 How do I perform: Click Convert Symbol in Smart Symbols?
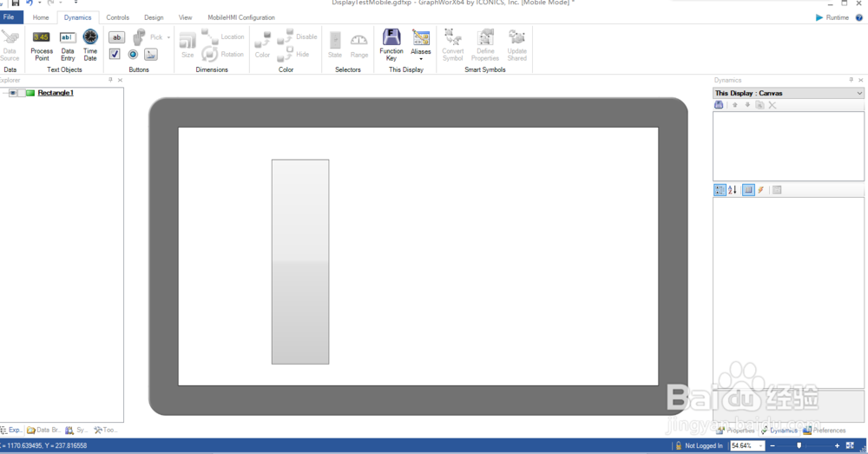[x=453, y=45]
